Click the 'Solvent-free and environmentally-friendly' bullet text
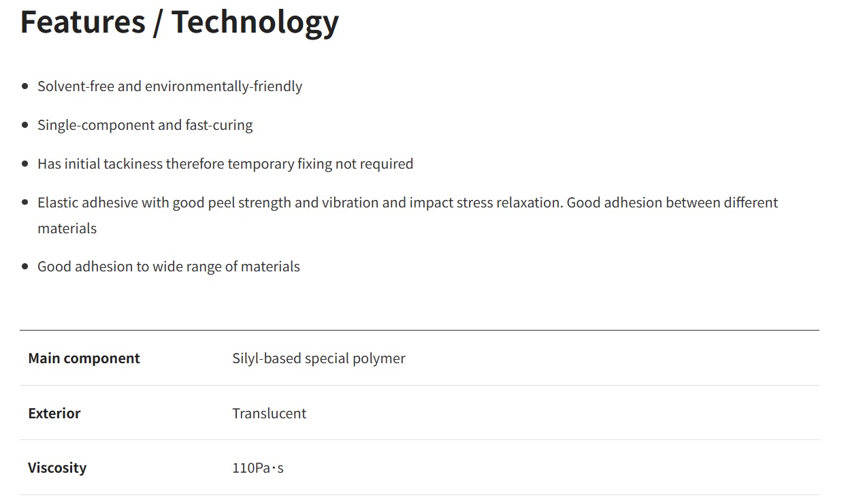 click(169, 86)
